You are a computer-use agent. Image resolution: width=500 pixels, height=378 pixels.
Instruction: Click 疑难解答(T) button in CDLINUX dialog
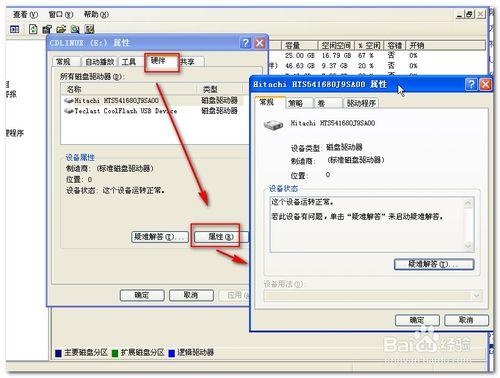(x=160, y=237)
